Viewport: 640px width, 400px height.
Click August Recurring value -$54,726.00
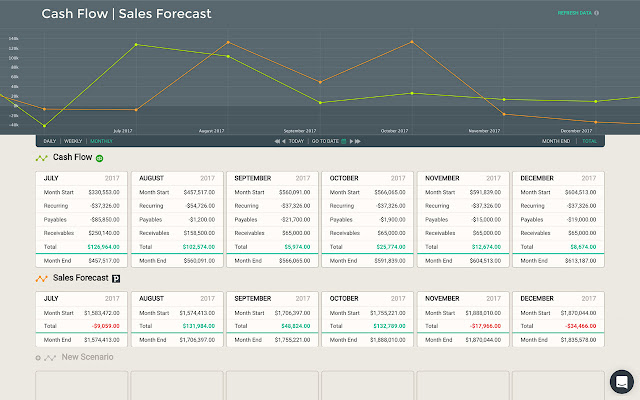[200, 206]
